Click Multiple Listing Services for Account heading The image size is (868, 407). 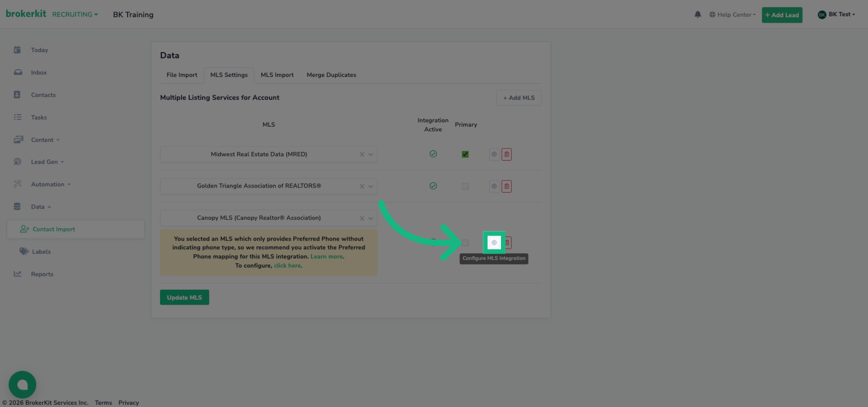pyautogui.click(x=220, y=98)
